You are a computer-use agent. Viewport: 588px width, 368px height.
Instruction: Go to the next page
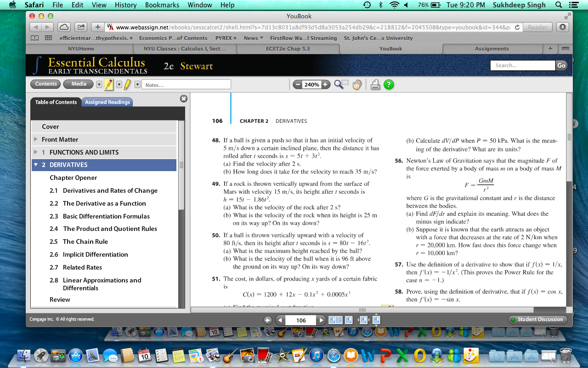pyautogui.click(x=322, y=320)
